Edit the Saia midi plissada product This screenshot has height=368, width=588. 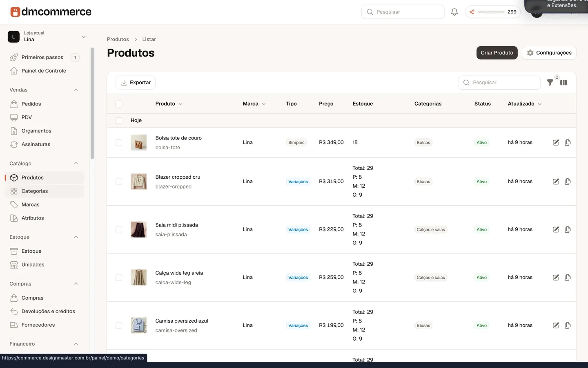click(x=556, y=229)
